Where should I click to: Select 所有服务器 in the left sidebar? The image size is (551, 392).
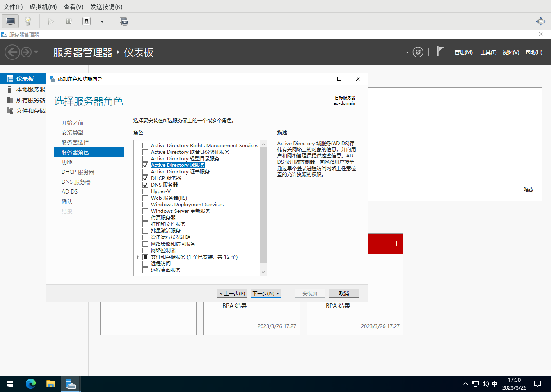click(x=23, y=100)
